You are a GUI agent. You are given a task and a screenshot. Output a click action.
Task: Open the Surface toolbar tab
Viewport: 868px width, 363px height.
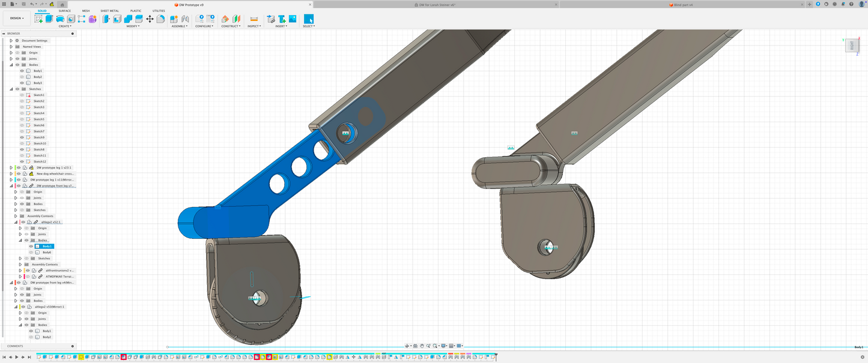pyautogui.click(x=64, y=11)
